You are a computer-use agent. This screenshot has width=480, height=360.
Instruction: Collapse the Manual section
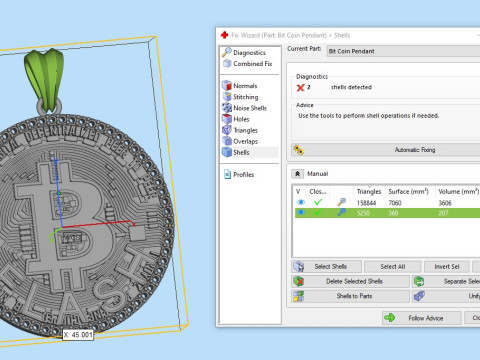click(297, 174)
